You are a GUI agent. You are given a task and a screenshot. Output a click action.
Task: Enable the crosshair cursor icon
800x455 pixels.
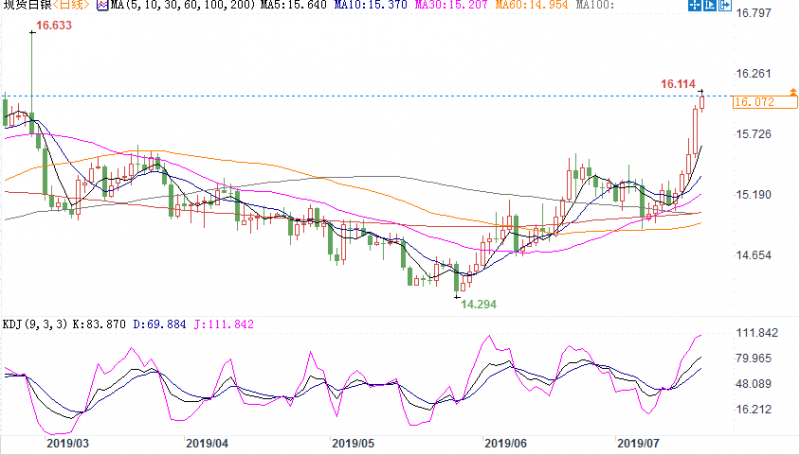[x=694, y=5]
